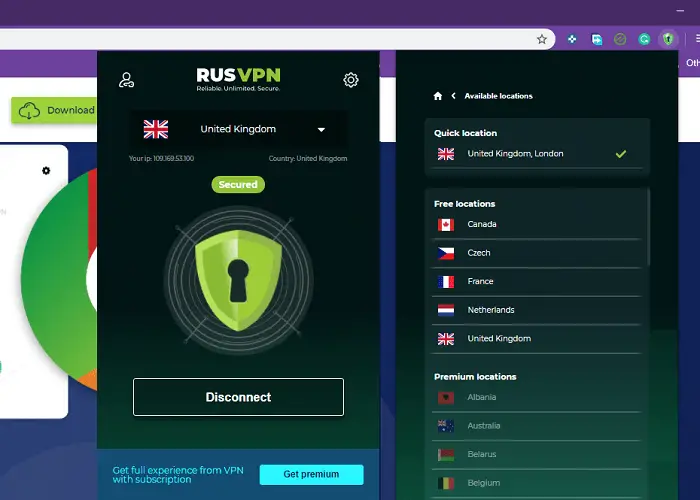Click the teal circular G extension icon
This screenshot has height=500, width=700.
pyautogui.click(x=644, y=39)
